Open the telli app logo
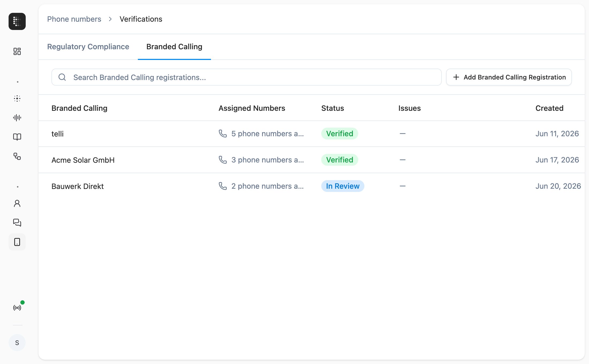The width and height of the screenshot is (589, 364). [x=17, y=21]
